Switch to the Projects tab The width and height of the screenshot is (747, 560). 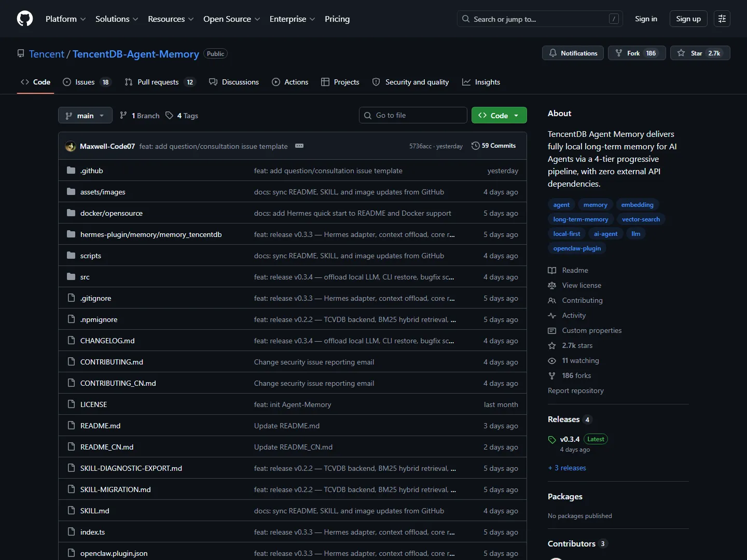click(x=340, y=82)
